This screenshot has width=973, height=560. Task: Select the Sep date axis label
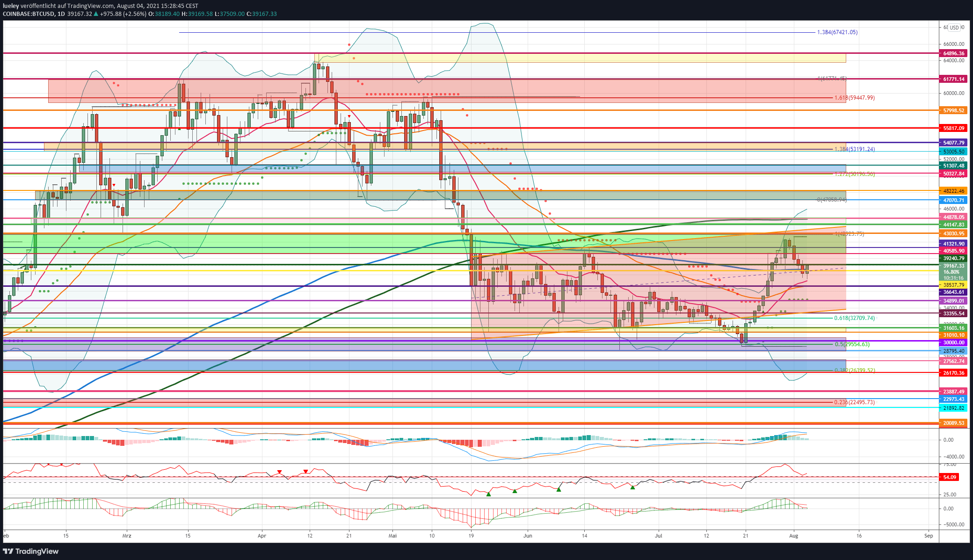coord(929,536)
